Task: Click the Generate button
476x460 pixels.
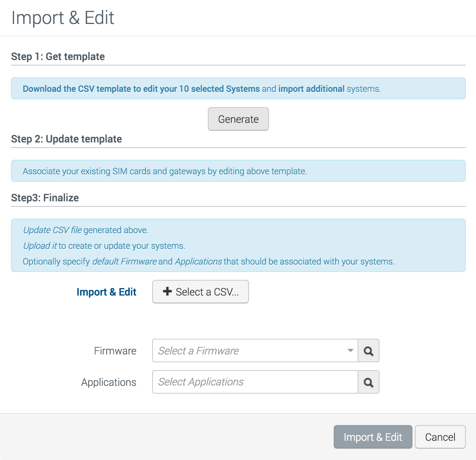Action: [238, 119]
